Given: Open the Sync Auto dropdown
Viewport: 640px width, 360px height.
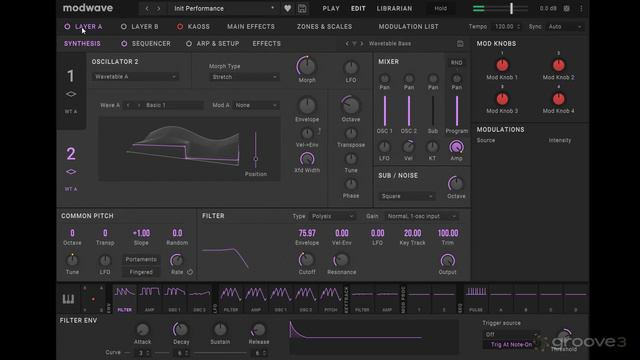Looking at the screenshot, I should pos(564,27).
